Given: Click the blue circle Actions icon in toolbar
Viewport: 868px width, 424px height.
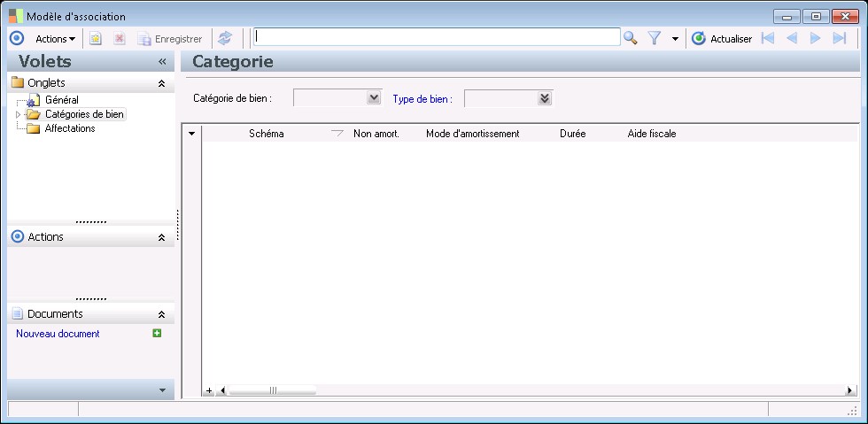Looking at the screenshot, I should pyautogui.click(x=17, y=38).
